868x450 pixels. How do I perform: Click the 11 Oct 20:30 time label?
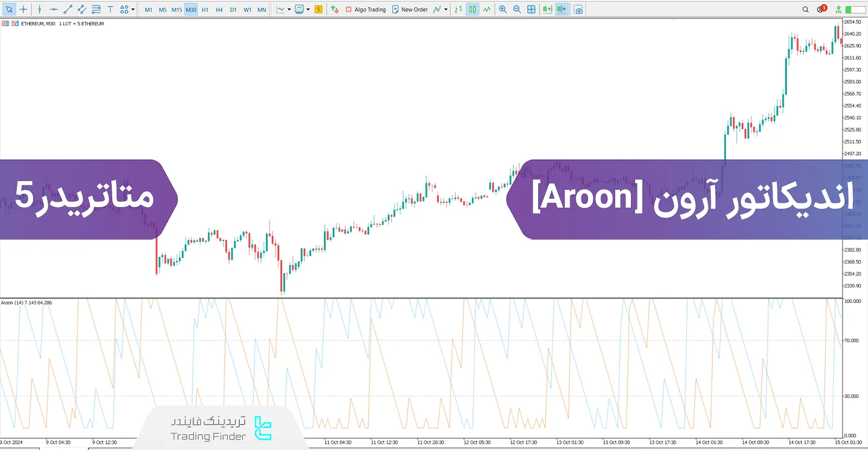[430, 442]
